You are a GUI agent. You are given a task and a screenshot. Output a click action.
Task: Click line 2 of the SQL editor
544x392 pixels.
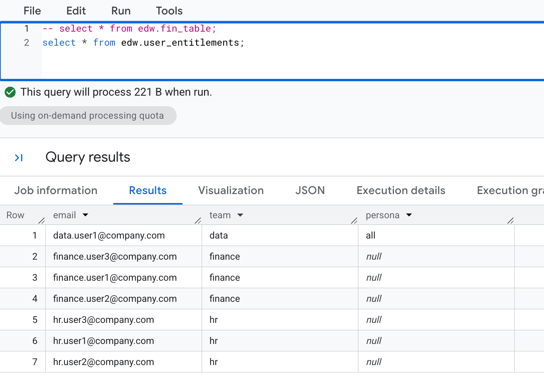pos(143,43)
